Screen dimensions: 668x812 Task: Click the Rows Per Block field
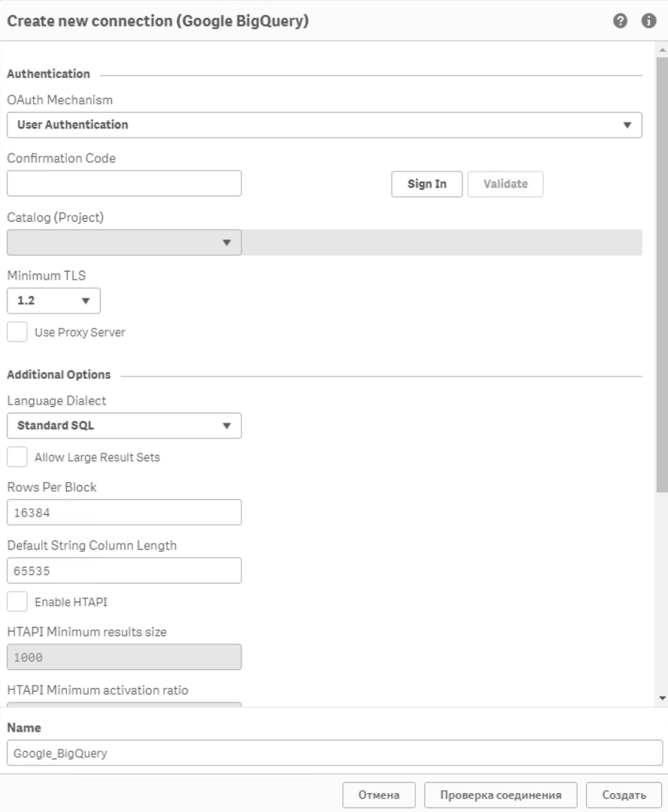tap(124, 512)
